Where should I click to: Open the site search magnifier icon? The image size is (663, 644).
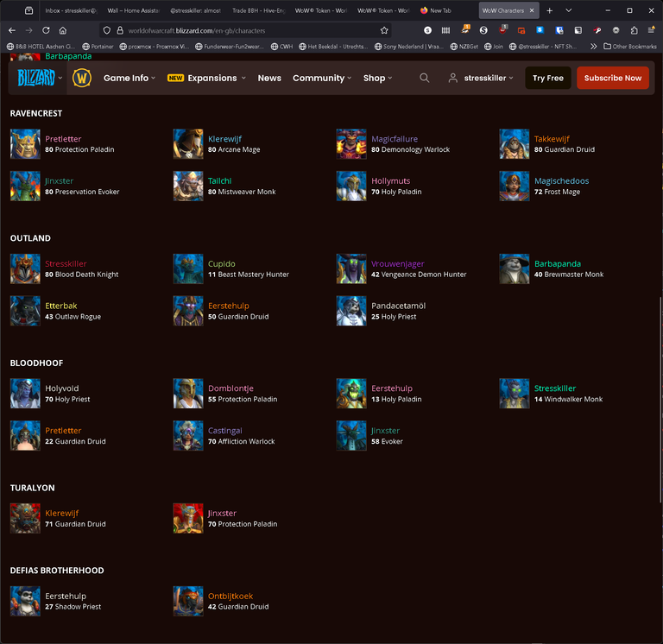(424, 78)
